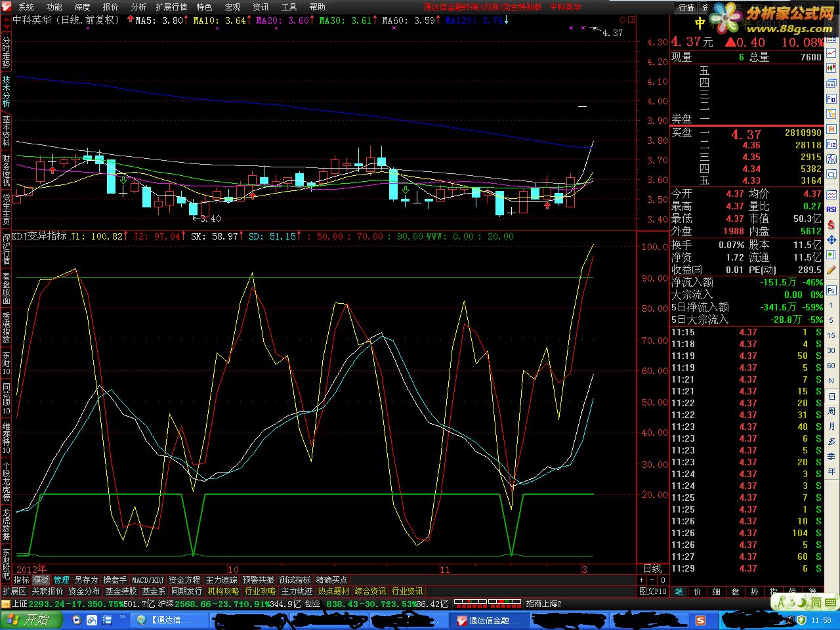Open the 工具 menu
The image size is (840, 630).
(x=289, y=7)
